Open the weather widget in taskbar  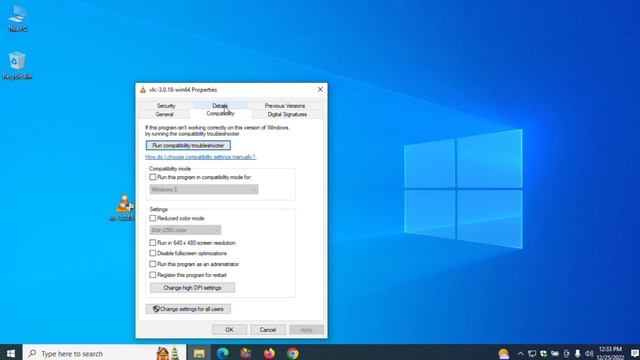[504, 353]
